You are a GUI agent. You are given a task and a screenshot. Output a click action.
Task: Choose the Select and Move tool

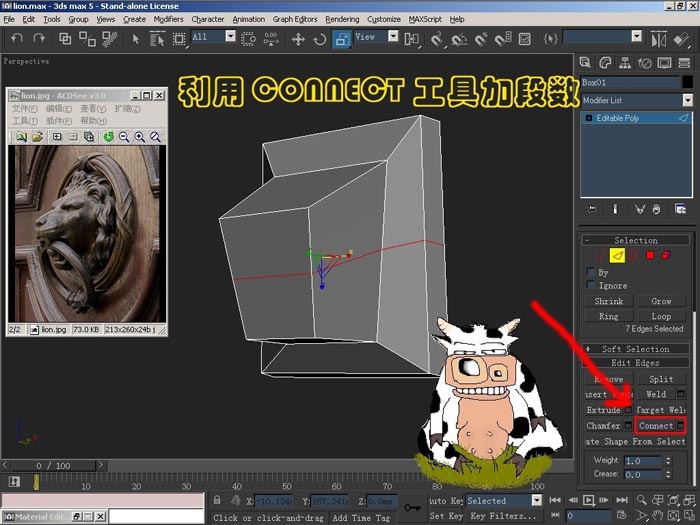pos(298,39)
